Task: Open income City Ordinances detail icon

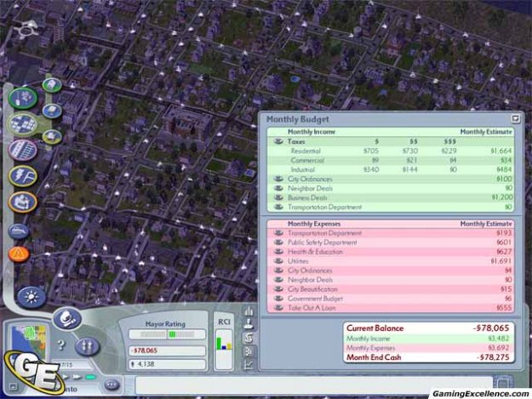Action: [278, 179]
